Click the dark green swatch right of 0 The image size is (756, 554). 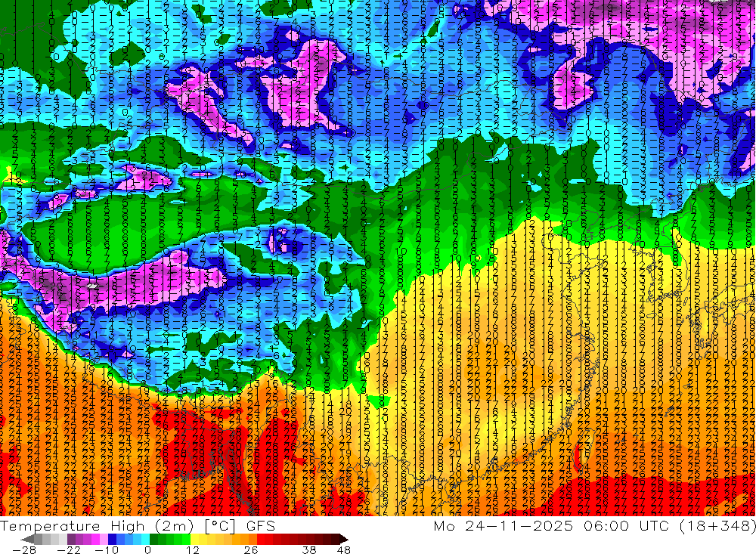[153, 539]
